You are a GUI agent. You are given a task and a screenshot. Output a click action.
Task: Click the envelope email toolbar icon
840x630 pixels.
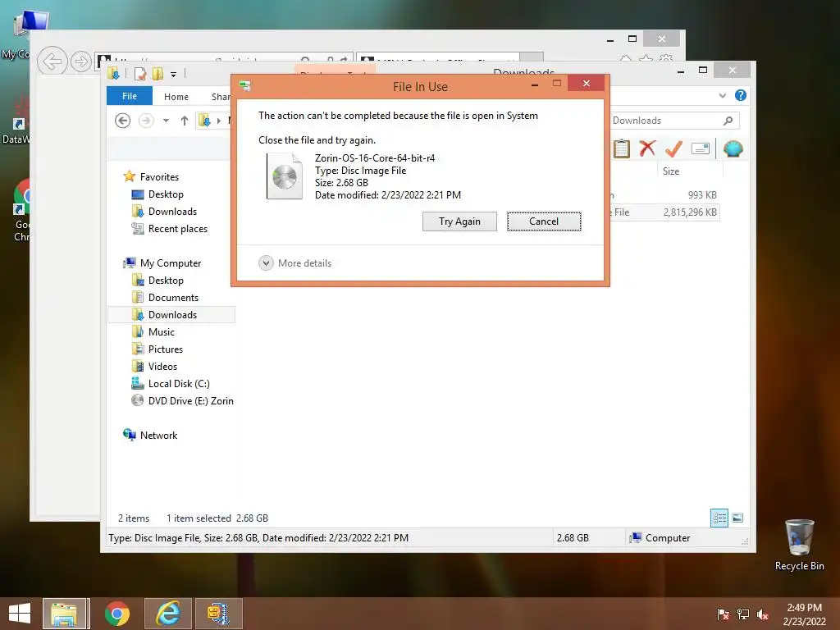coord(701,148)
